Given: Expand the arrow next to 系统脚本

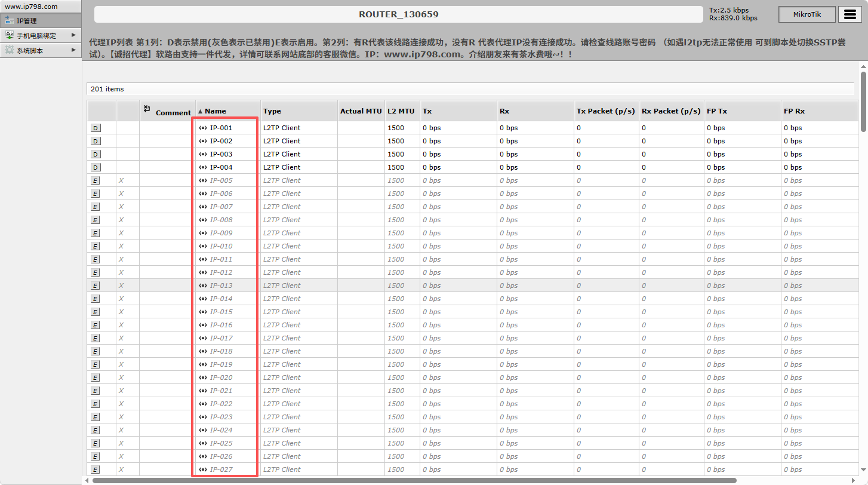Looking at the screenshot, I should (x=73, y=50).
